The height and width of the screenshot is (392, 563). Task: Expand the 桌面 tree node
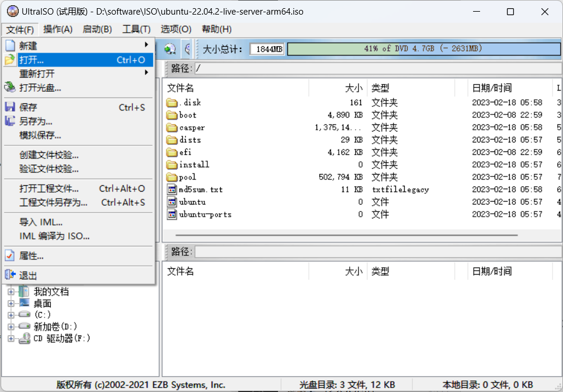point(11,304)
